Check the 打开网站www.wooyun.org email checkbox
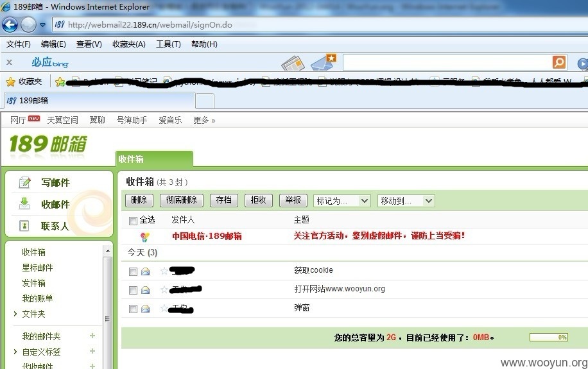588x369 pixels. [133, 290]
